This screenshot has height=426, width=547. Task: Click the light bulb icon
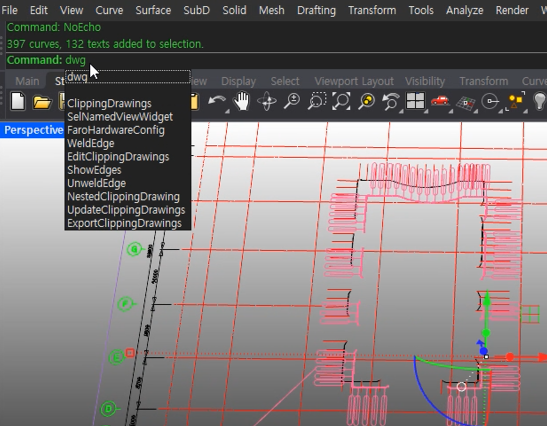(539, 101)
